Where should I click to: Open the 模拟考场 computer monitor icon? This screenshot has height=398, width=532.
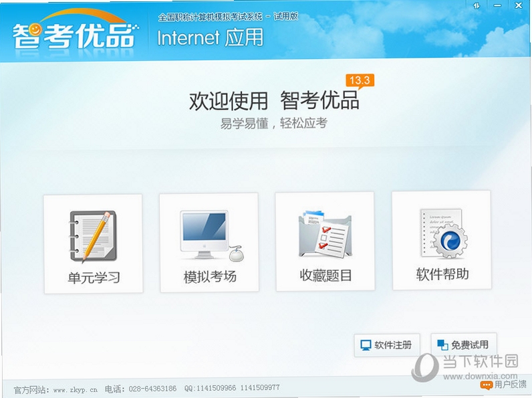coord(212,235)
